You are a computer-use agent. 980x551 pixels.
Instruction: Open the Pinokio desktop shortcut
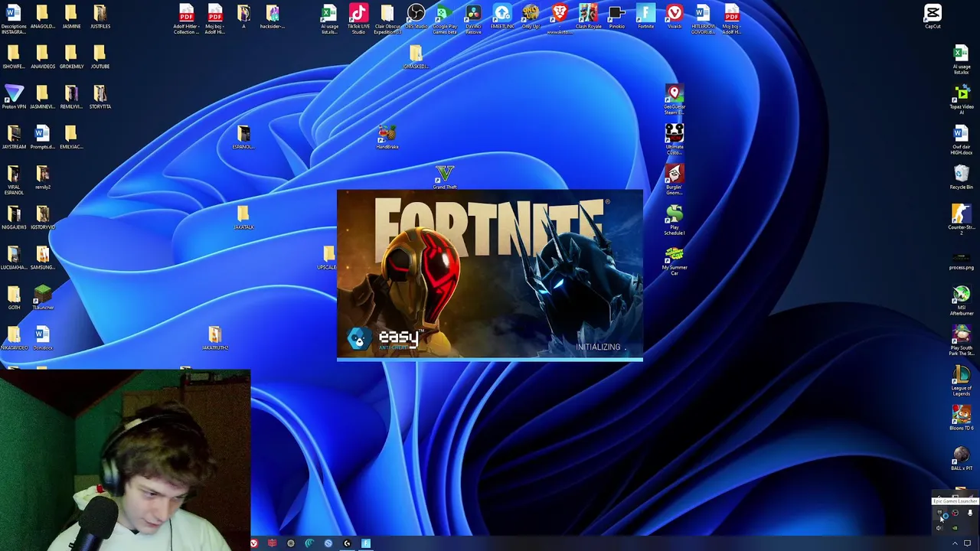tap(616, 17)
